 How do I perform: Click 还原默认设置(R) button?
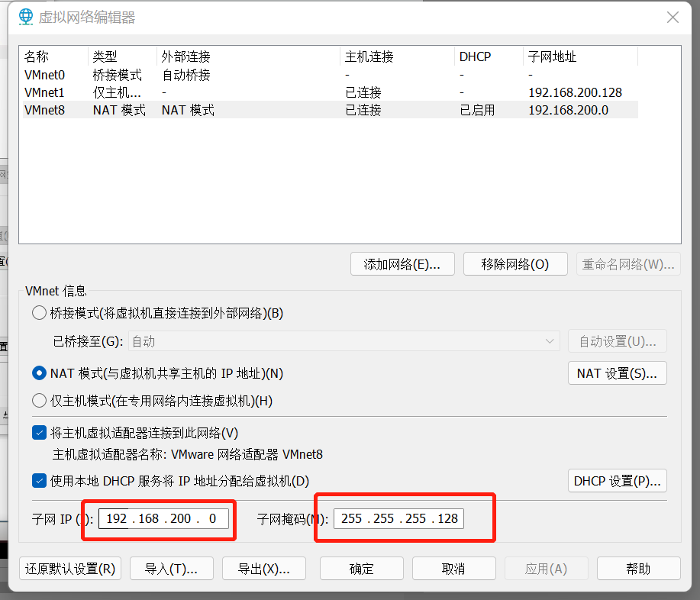click(70, 569)
